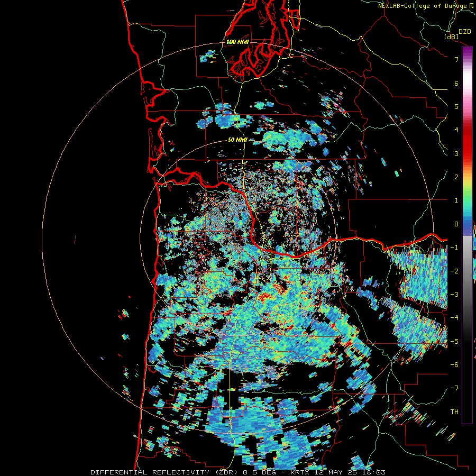476x476 pixels.
Task: Click the KRTX 12 MAY 25 18:03 timestamp
Action: [338, 472]
